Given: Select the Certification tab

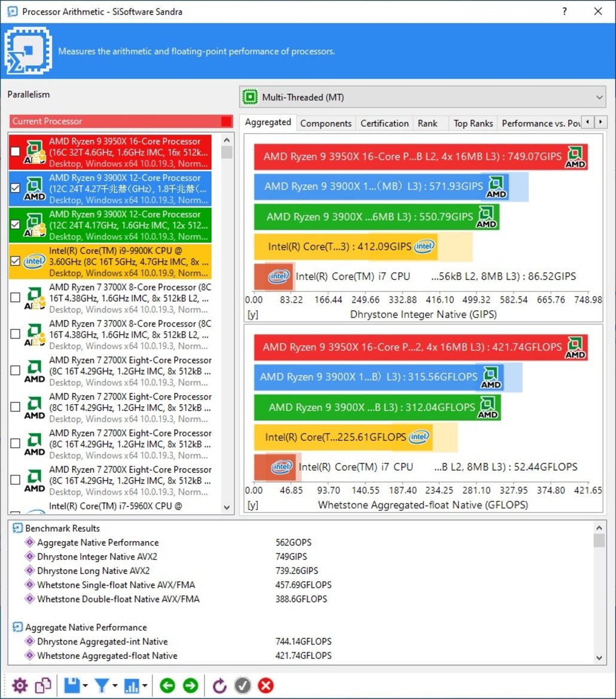Looking at the screenshot, I should [x=384, y=124].
